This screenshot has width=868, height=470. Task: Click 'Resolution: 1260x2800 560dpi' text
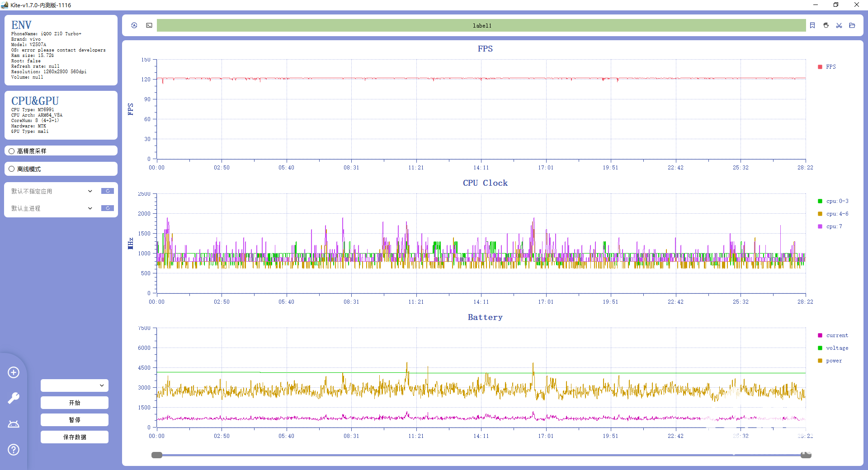[x=49, y=72]
